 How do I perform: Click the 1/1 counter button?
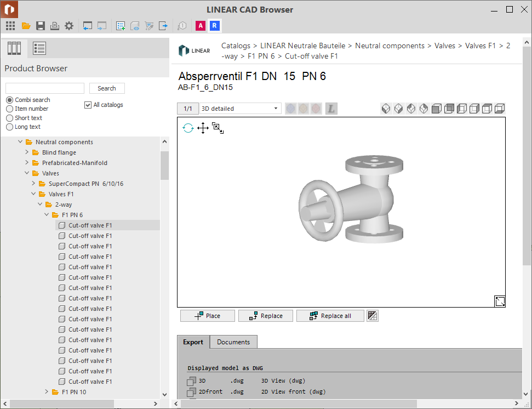(187, 109)
